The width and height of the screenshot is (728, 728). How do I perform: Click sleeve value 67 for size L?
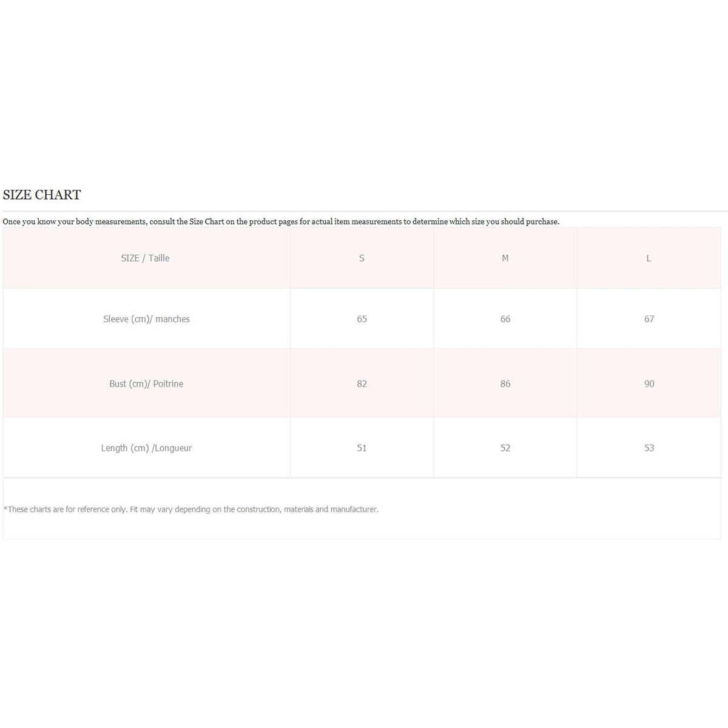tap(649, 319)
